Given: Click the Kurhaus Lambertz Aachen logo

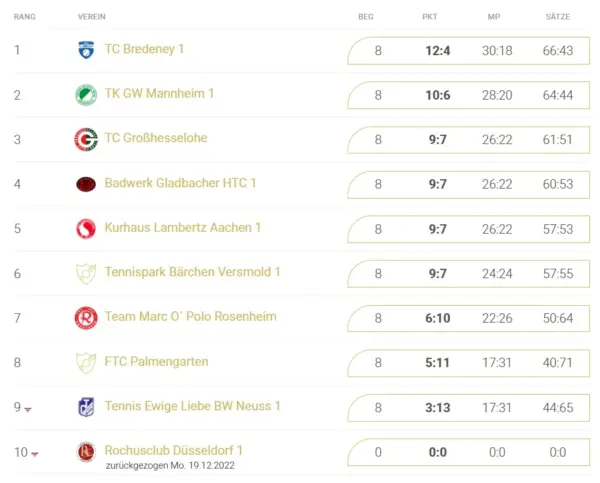Looking at the screenshot, I should coord(86,228).
